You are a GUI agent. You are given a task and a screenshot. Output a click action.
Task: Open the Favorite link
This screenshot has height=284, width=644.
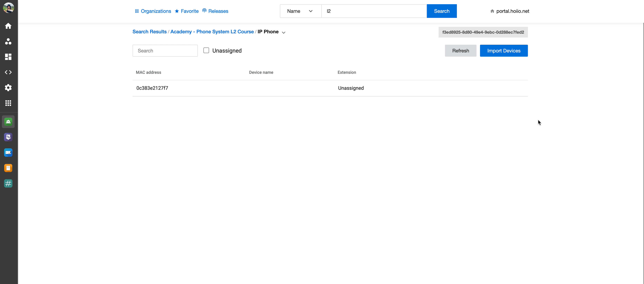coord(190,11)
